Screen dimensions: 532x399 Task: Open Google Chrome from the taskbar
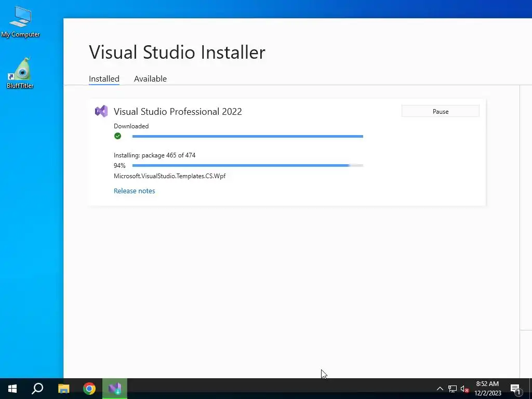pos(89,389)
